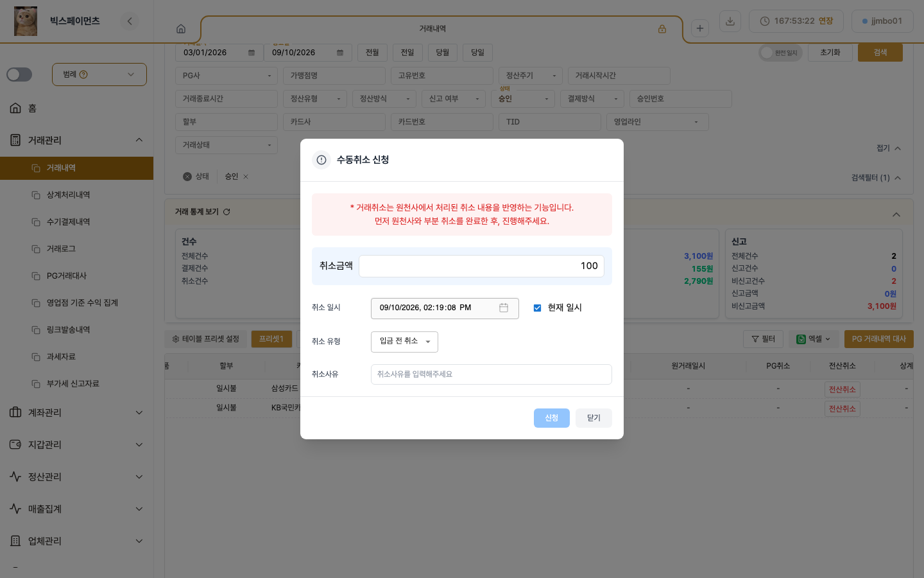924x578 pixels.
Task: Refresh 거래 통계 보기 with reload icon
Action: 227,212
